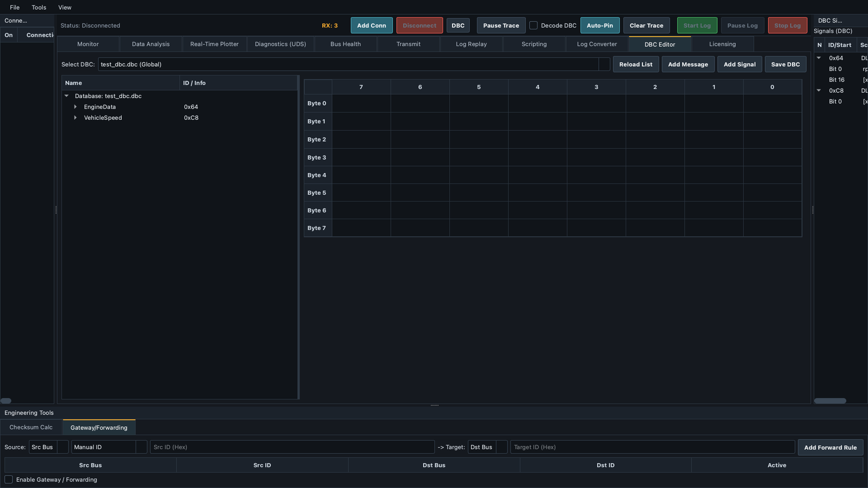868x488 pixels.
Task: Click the Start Log button
Action: coord(697,25)
